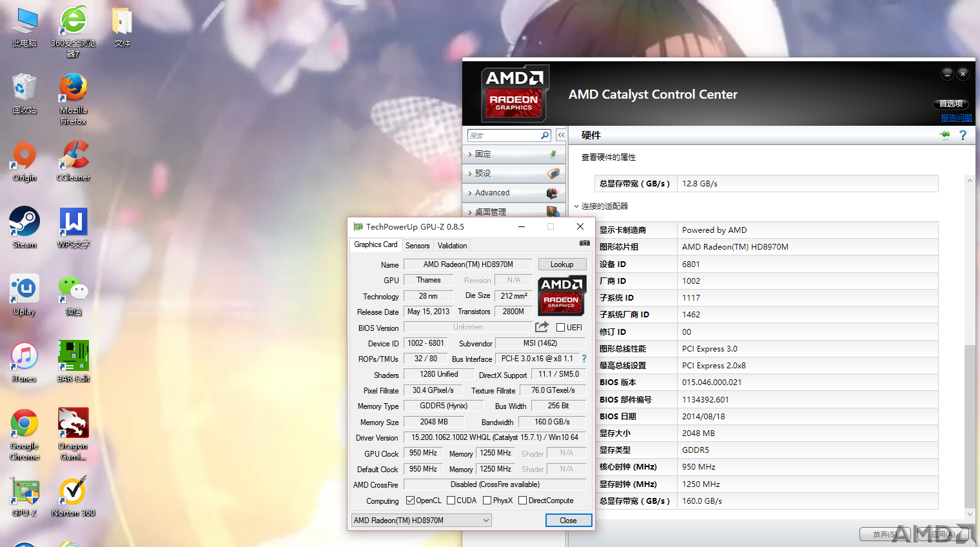The height and width of the screenshot is (547, 980).
Task: Toggle the OpenCL checkbox
Action: [x=410, y=501]
